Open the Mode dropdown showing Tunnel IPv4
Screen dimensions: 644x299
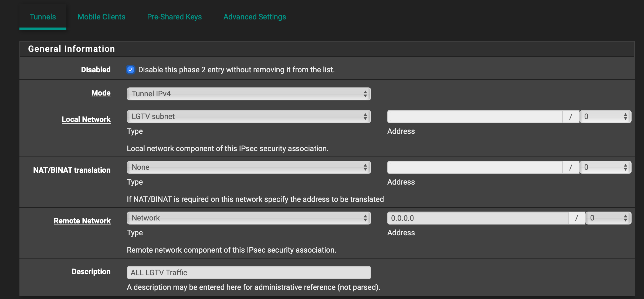[x=249, y=94]
